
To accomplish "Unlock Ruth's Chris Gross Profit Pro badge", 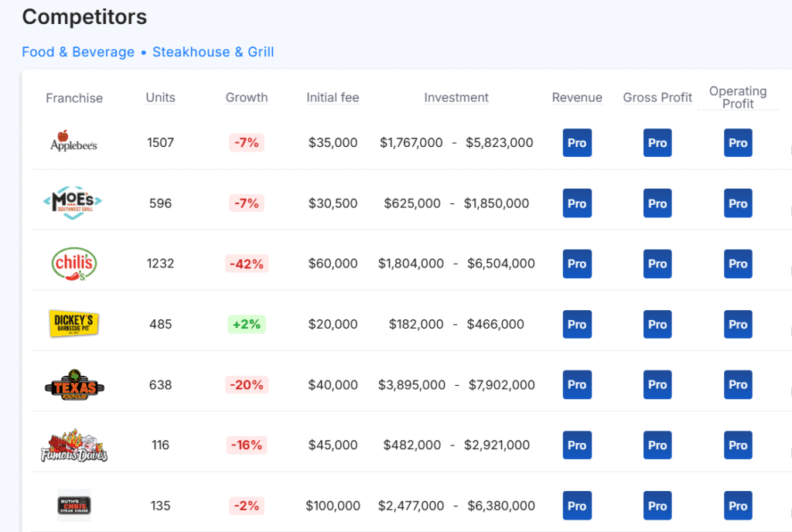I will 657,506.
